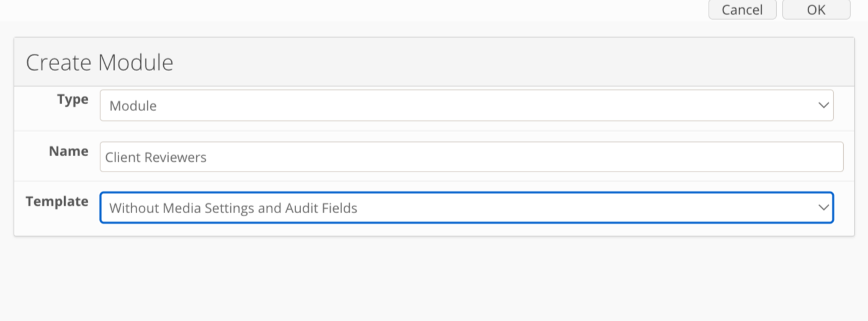
Task: Click the 'Create Module' panel heading
Action: tap(99, 63)
